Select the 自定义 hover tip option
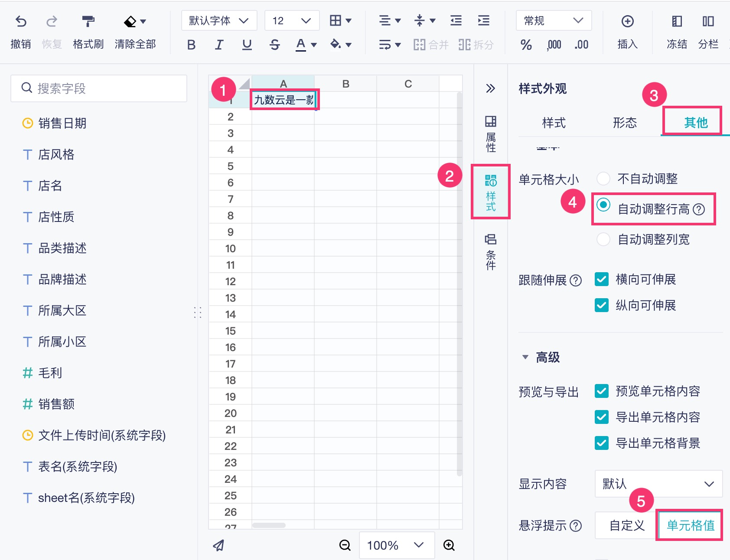This screenshot has height=560, width=730. 627,525
